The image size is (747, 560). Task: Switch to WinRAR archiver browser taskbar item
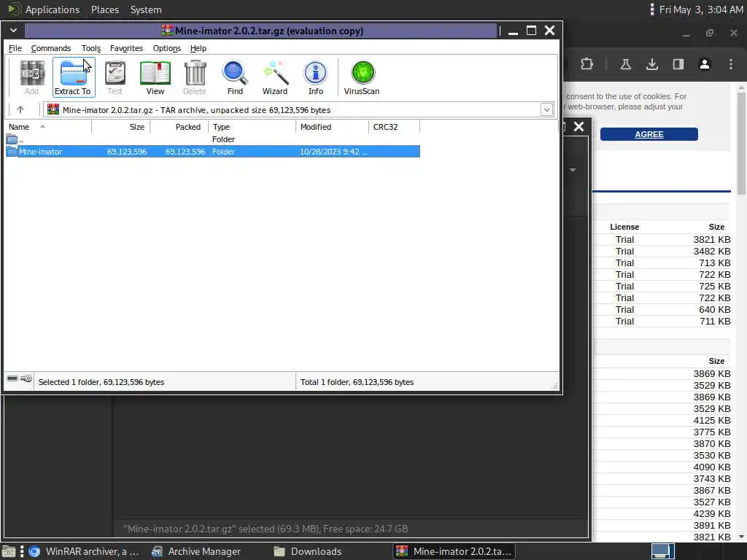click(x=84, y=551)
